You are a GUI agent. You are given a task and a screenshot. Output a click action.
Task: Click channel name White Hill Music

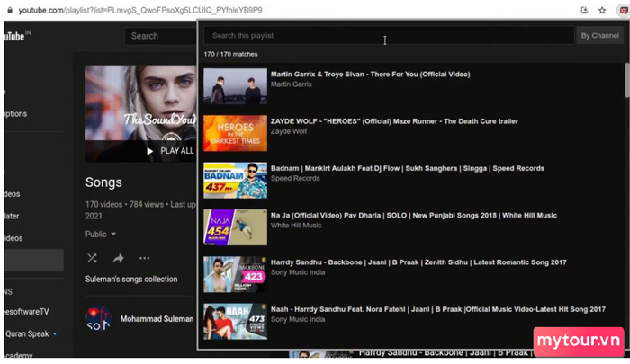coord(296,226)
